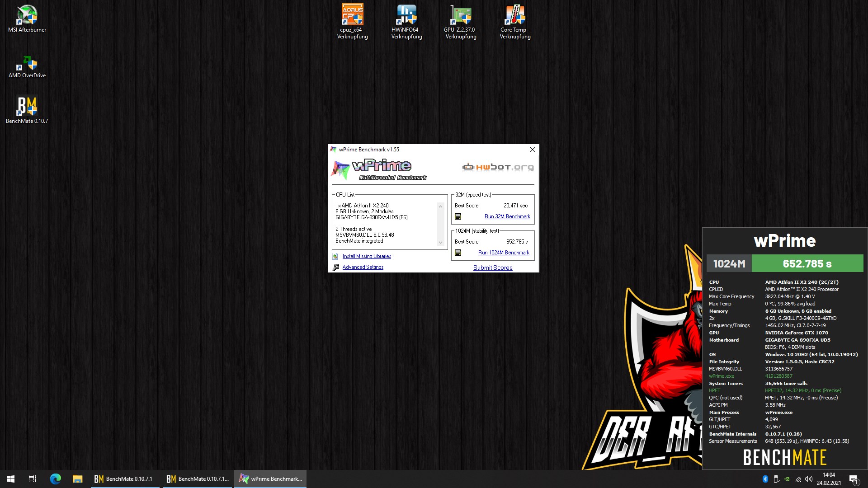
Task: Click the 652.785 s result in BenchMate panel
Action: (x=807, y=263)
